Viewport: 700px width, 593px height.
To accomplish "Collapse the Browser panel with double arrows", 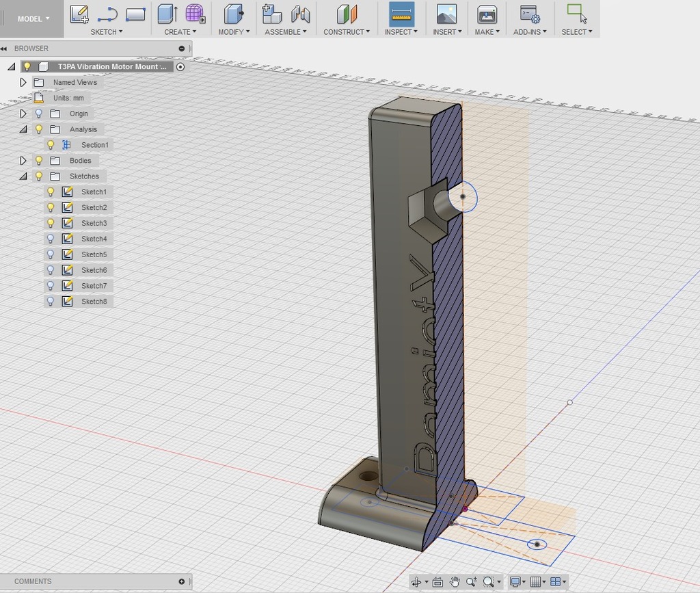I will tap(4, 49).
